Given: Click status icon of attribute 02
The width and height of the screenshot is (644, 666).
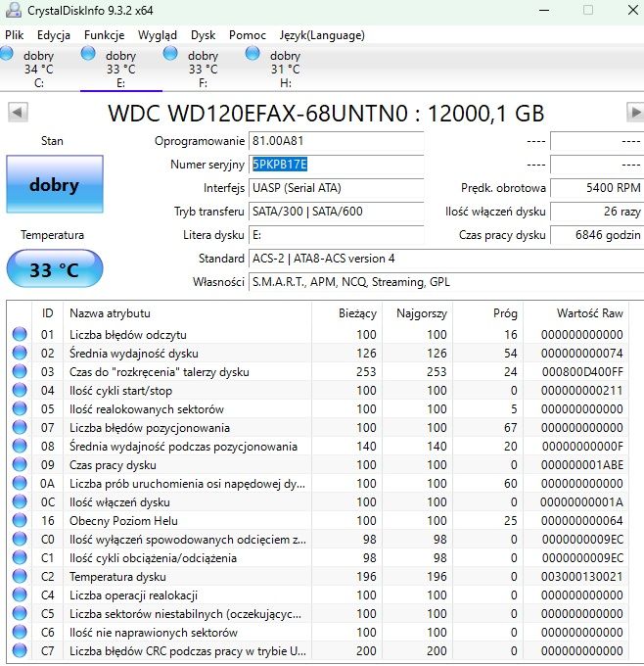Looking at the screenshot, I should [x=20, y=353].
